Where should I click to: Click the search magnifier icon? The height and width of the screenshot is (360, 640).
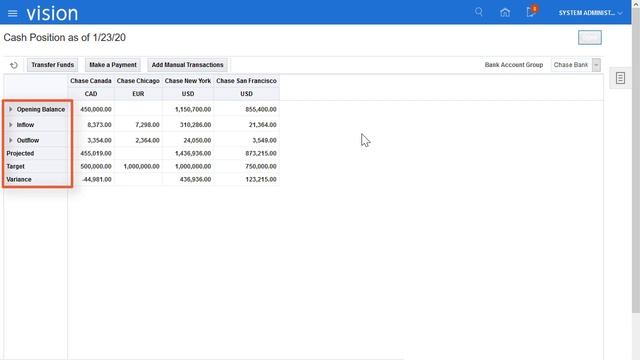(479, 12)
